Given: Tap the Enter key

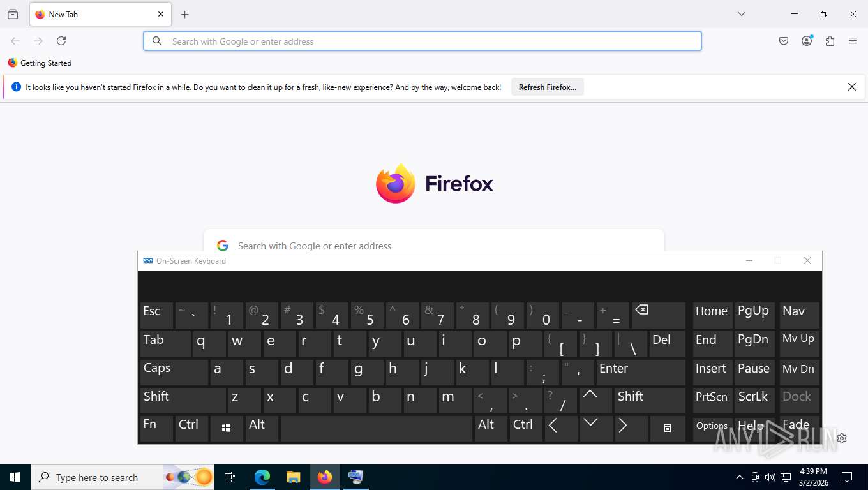Looking at the screenshot, I should [641, 372].
